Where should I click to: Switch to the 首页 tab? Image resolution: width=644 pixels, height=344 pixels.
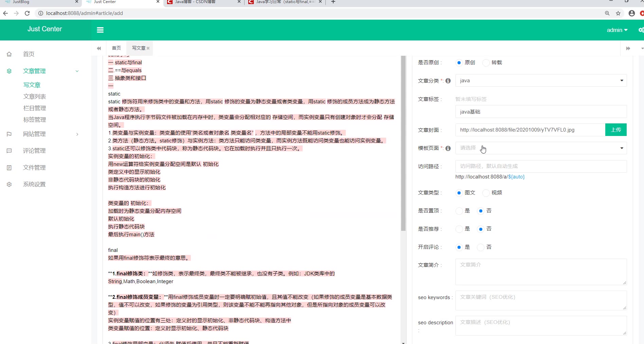117,48
